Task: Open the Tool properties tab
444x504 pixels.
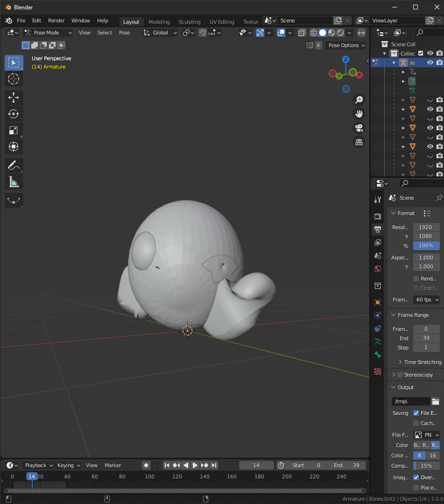Action: coord(378,200)
